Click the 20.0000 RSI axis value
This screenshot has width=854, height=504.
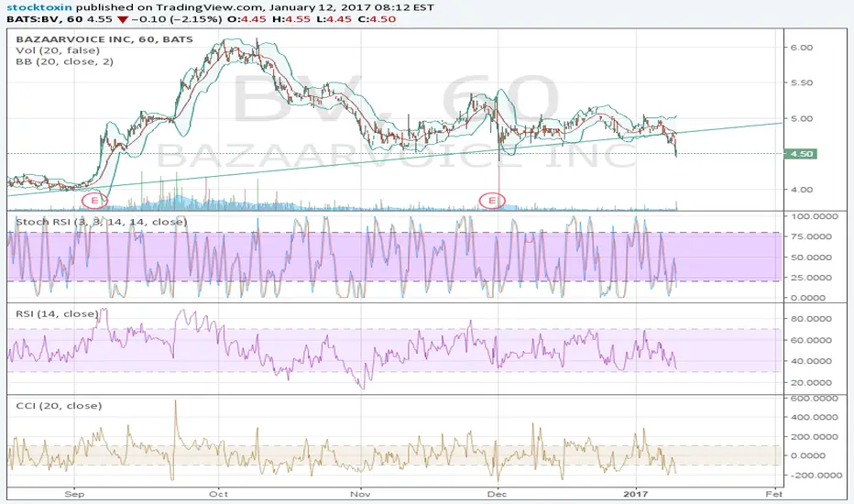click(x=810, y=382)
